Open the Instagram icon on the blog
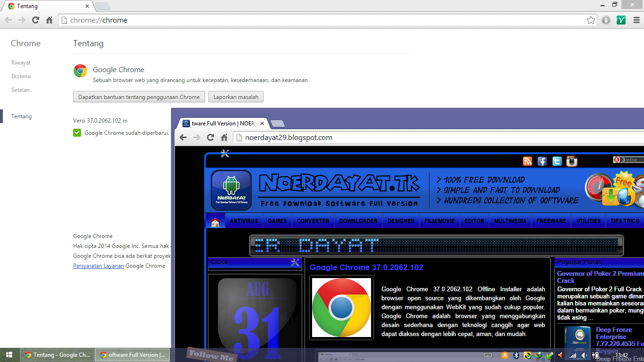The width and height of the screenshot is (644, 362). coord(571,161)
